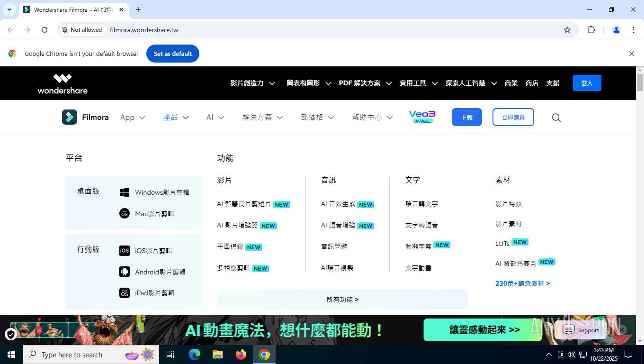Open the Chrome extensions puzzle icon
644x364 pixels.
click(591, 30)
